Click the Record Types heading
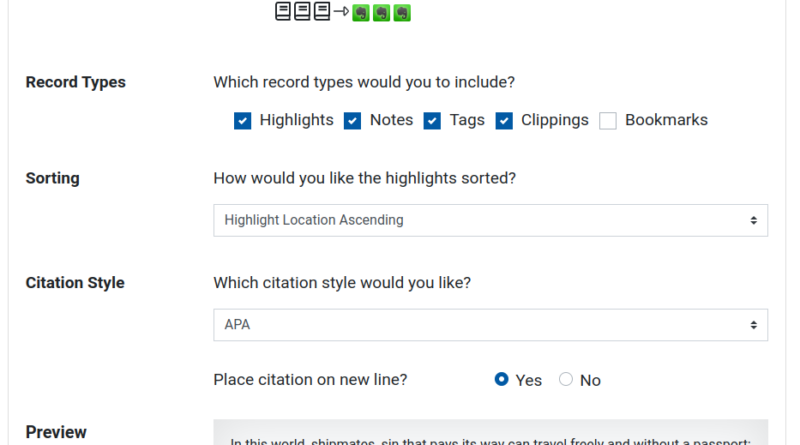Image resolution: width=800 pixels, height=445 pixels. pos(76,82)
